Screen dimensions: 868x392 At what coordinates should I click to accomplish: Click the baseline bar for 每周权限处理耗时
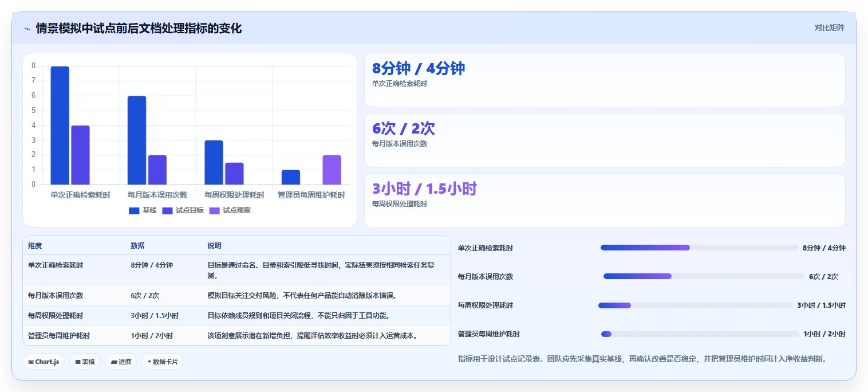coord(214,162)
